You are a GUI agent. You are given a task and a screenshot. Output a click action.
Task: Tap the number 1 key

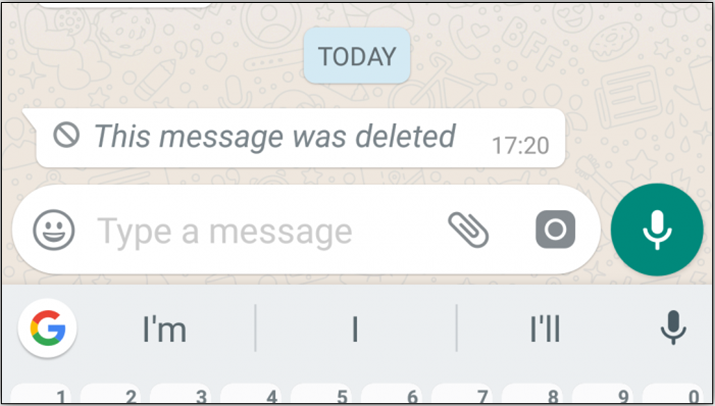click(40, 394)
